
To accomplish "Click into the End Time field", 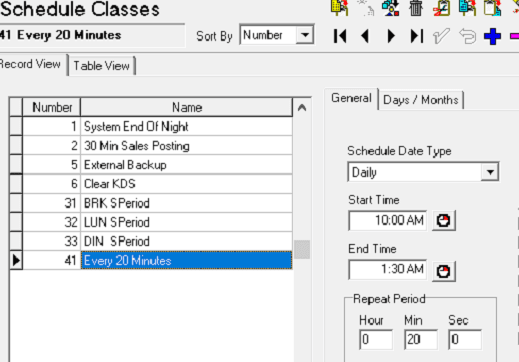I will 388,269.
